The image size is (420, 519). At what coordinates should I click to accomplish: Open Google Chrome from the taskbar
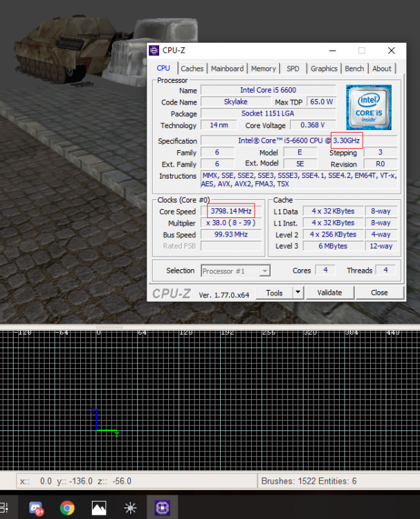click(x=67, y=508)
